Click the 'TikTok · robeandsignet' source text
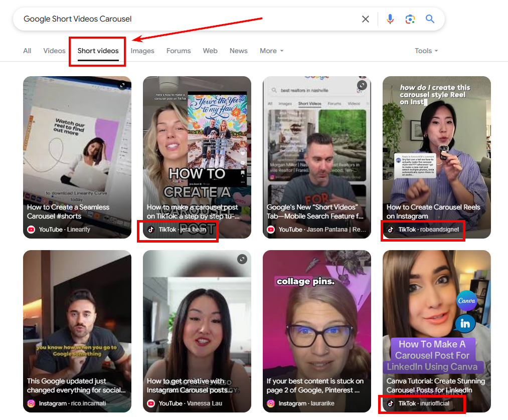 [x=429, y=230]
